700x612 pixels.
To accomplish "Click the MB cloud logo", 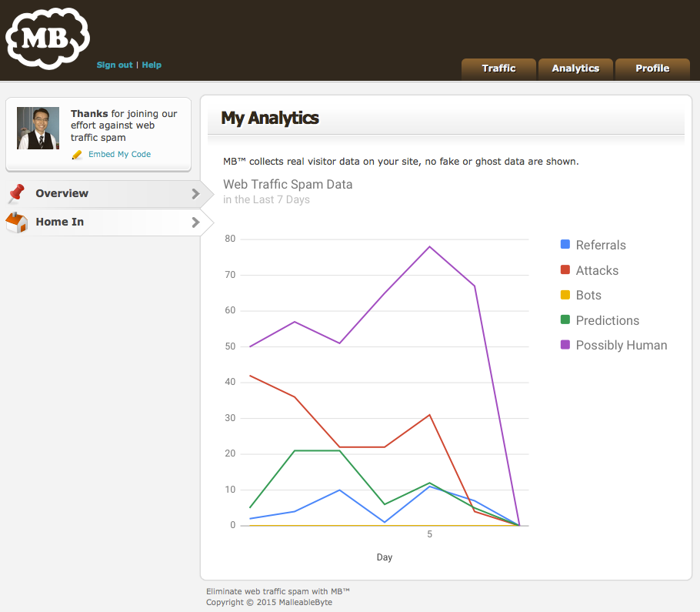I will click(x=48, y=38).
